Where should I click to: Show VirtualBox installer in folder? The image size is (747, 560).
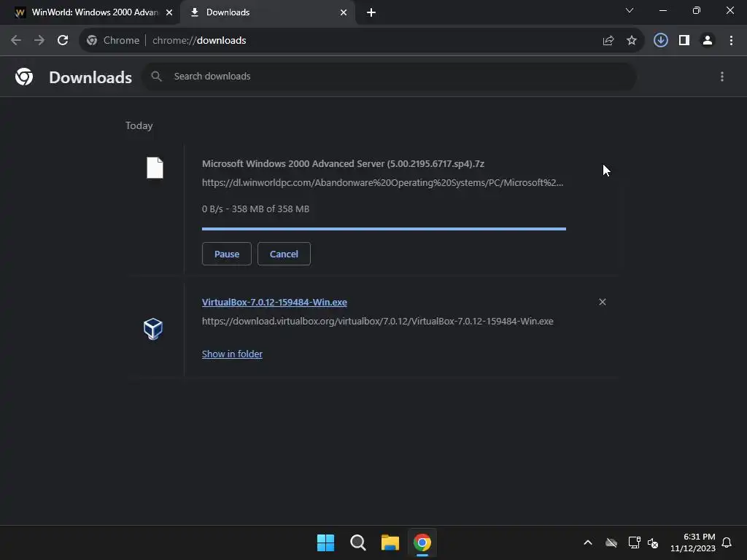click(232, 354)
